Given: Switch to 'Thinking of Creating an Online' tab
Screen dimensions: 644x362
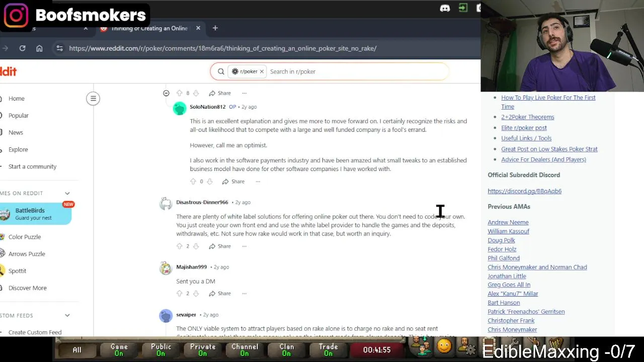Looking at the screenshot, I should (149, 28).
